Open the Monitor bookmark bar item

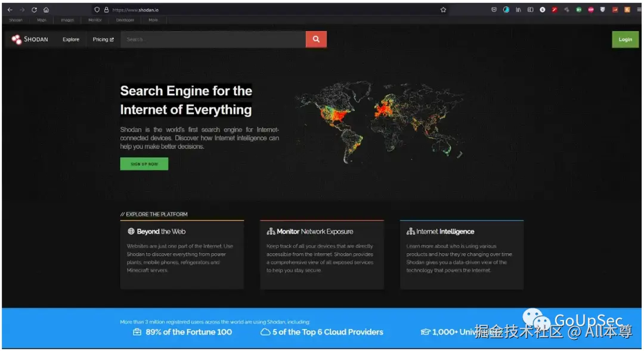pyautogui.click(x=95, y=20)
